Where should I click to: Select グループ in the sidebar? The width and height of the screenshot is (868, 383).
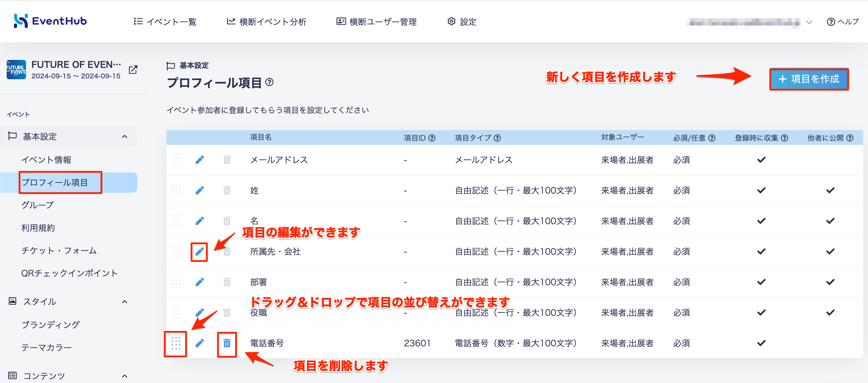[38, 205]
